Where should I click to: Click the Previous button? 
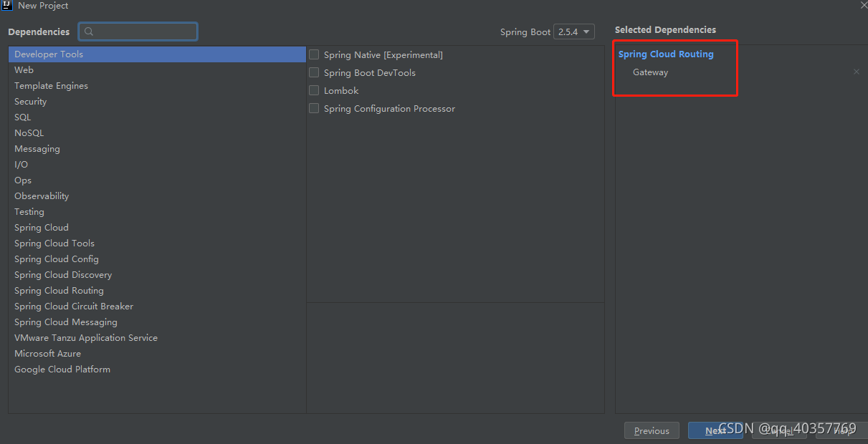tap(652, 430)
